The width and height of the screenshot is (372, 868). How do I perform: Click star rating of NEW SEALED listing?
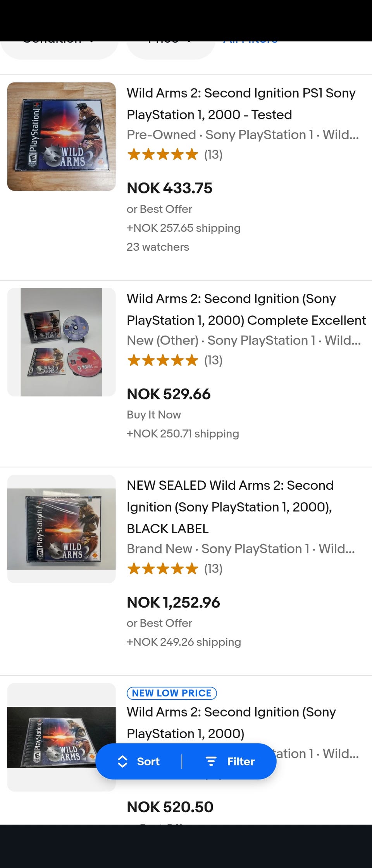(163, 569)
